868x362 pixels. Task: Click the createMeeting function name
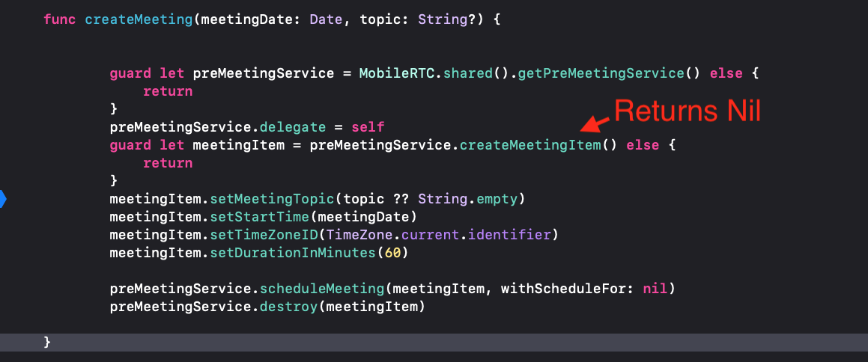[139, 20]
